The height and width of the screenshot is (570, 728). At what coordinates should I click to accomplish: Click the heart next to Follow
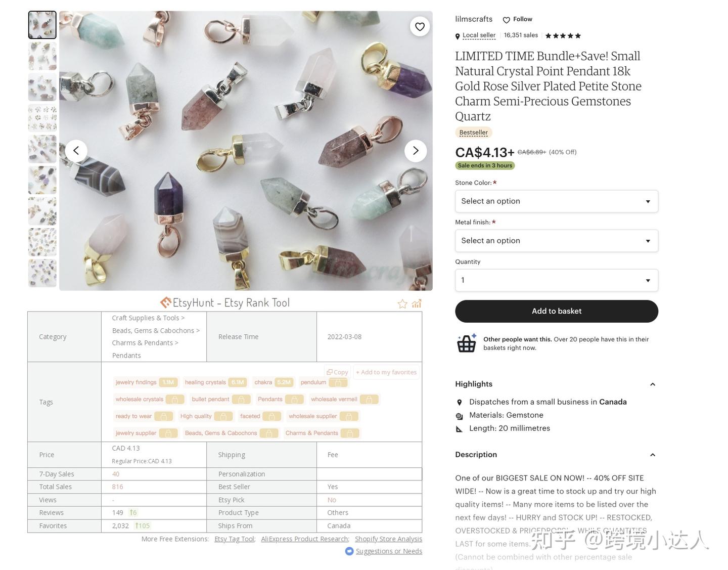click(506, 20)
